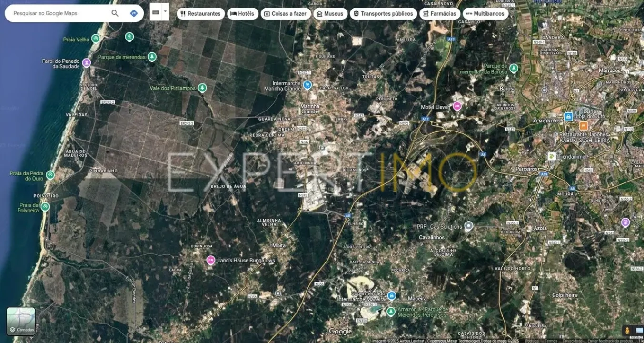This screenshot has height=343, width=644.
Task: Open the Termos link in the footer
Action: (x=551, y=341)
